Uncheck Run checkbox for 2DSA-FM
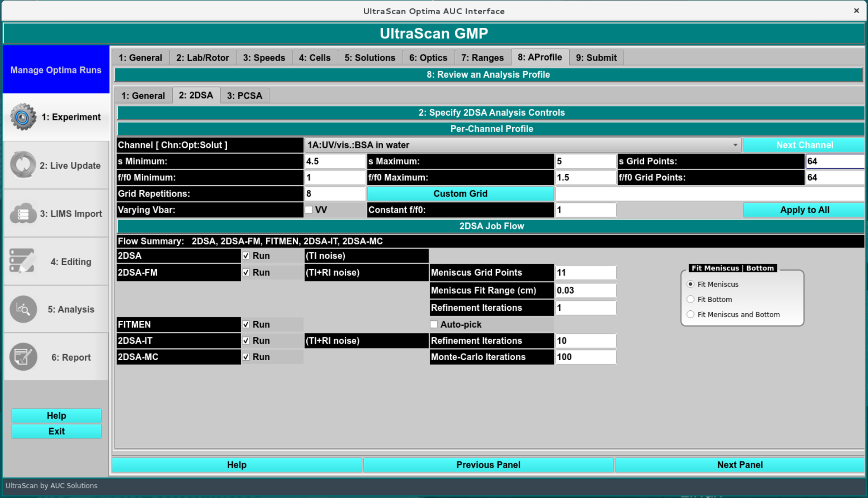 click(246, 272)
